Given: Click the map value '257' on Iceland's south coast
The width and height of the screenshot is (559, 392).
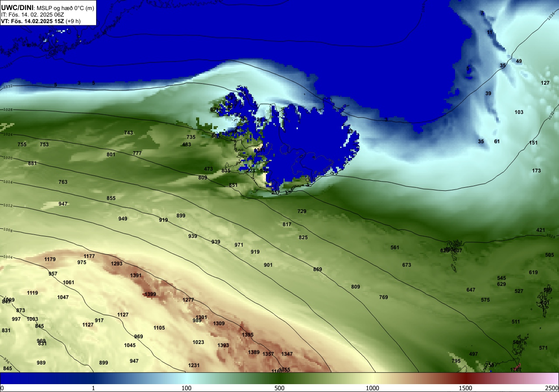Looking at the screenshot, I should pyautogui.click(x=276, y=193).
